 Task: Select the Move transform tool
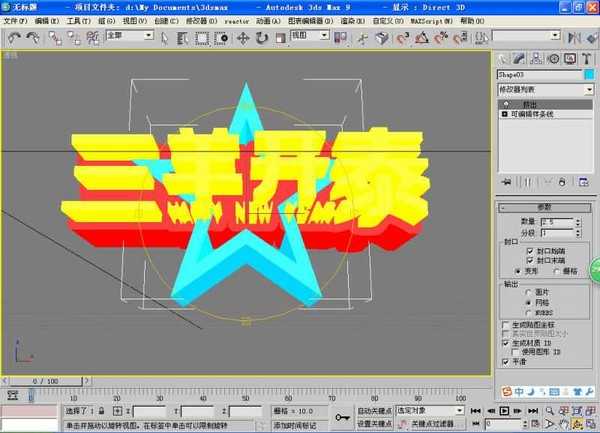(x=243, y=37)
